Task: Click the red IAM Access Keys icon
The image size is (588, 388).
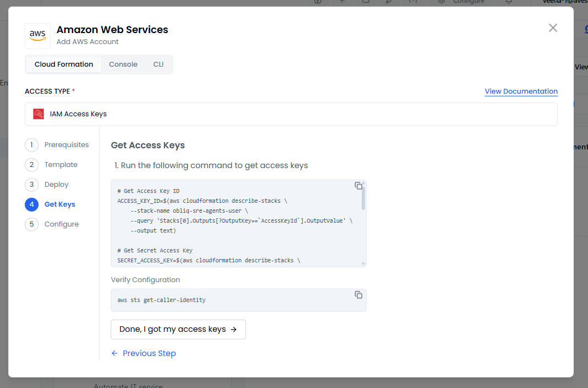Action: (x=39, y=114)
